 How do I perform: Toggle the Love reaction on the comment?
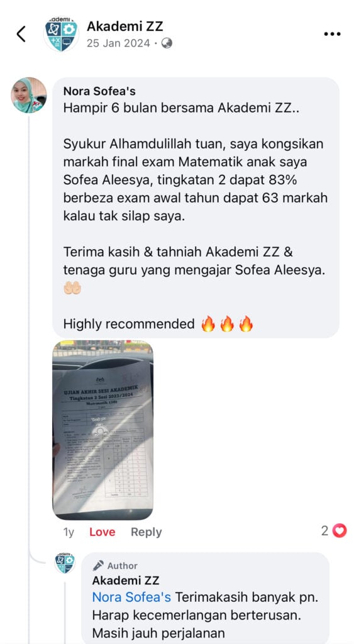coord(102,532)
